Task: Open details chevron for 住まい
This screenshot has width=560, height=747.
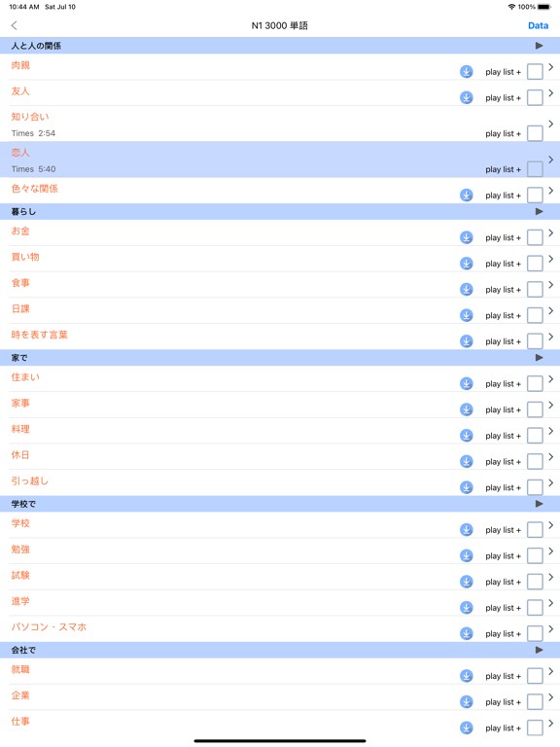Action: coord(551,378)
